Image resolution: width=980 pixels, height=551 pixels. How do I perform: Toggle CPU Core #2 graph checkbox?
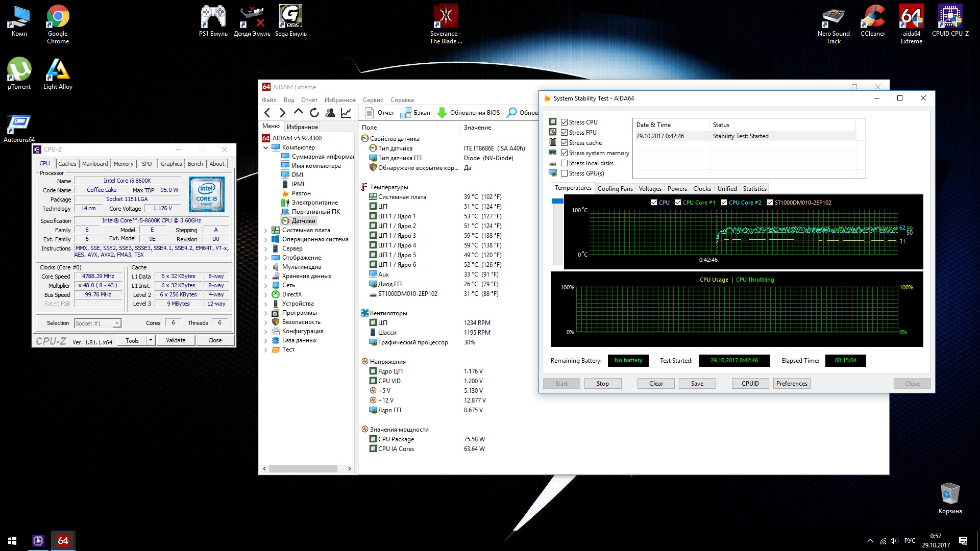tap(724, 203)
